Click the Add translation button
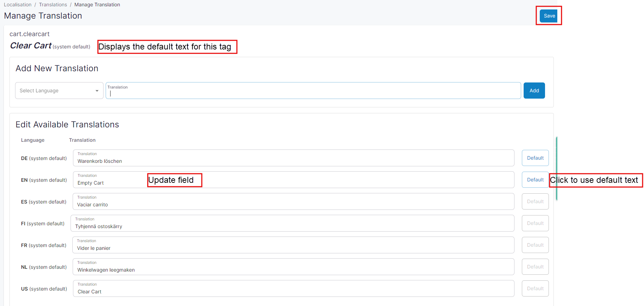Screen dimensions: 644x306 534,91
